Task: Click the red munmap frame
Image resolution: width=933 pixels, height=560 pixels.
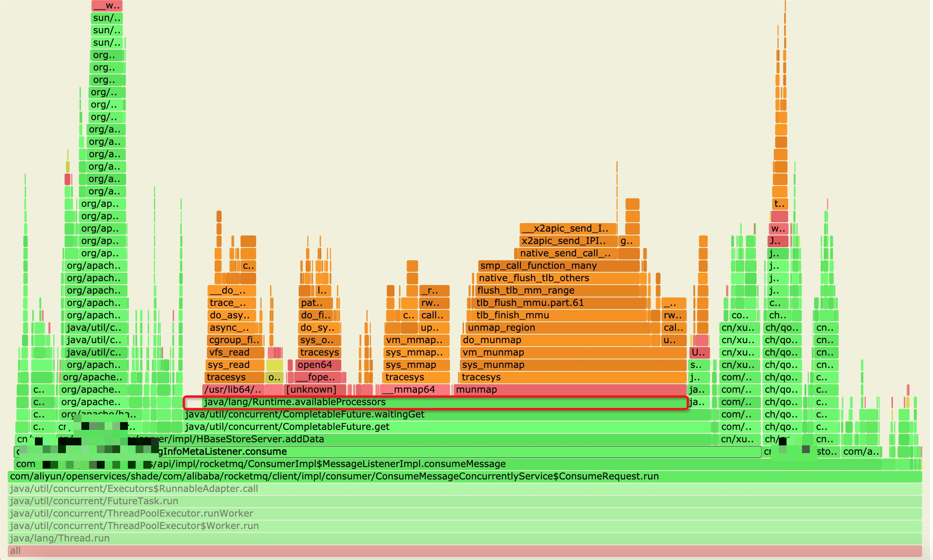Action: (x=570, y=390)
